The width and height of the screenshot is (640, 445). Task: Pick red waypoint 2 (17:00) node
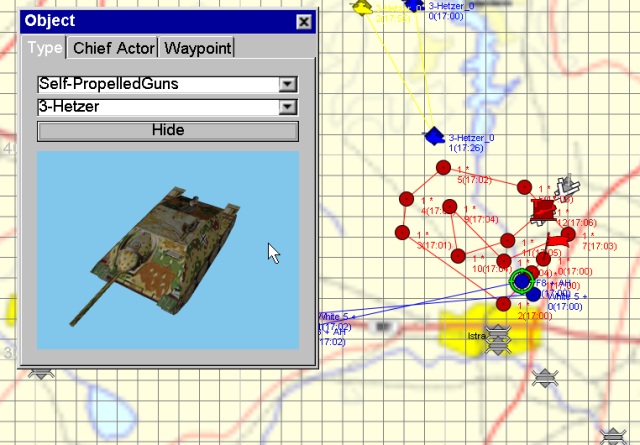click(x=503, y=304)
